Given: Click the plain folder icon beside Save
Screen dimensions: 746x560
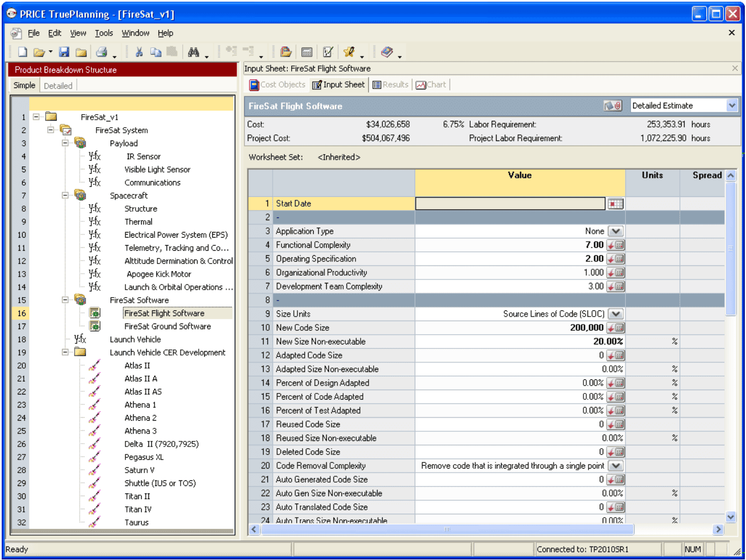Looking at the screenshot, I should click(81, 53).
